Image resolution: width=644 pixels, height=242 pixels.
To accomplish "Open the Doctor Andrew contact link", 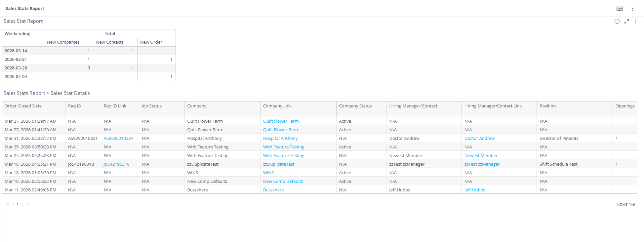I will pyautogui.click(x=479, y=139).
